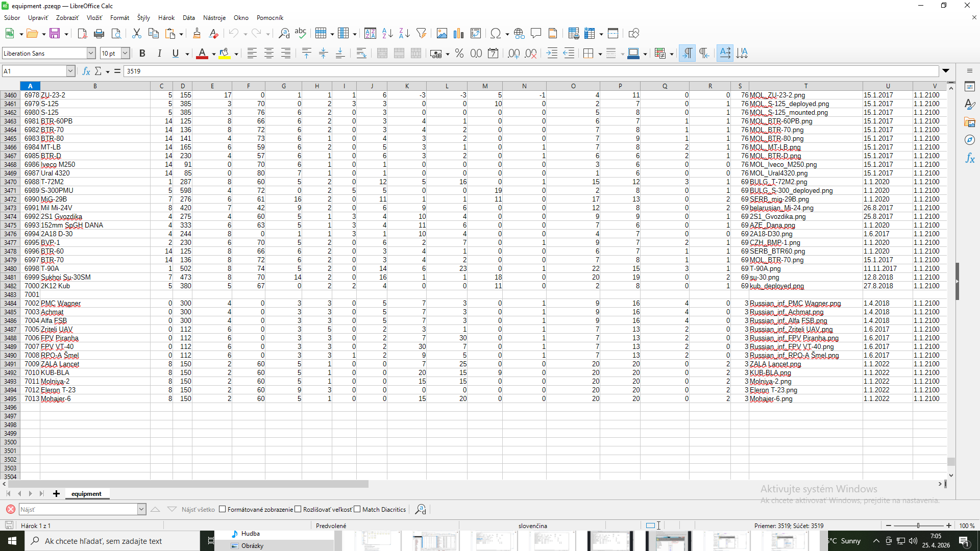Check the Match Diacritics option
The width and height of the screenshot is (980, 551).
[x=357, y=509]
